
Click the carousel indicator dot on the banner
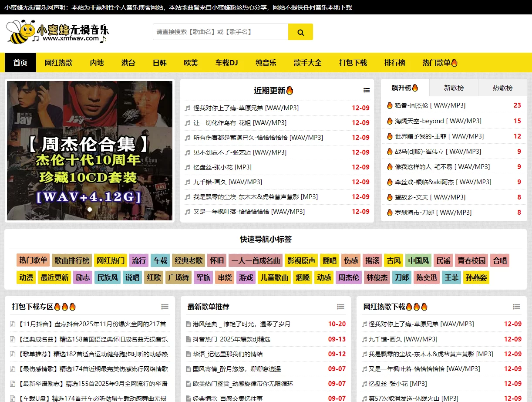coord(90,209)
